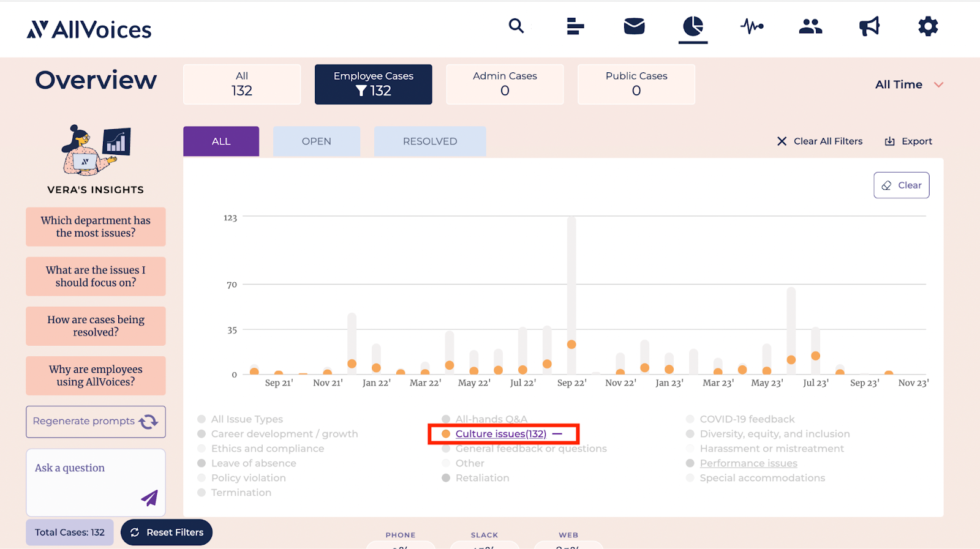Switch to the RESOLVED tab
Screen dimensions: 980x549
coord(430,141)
